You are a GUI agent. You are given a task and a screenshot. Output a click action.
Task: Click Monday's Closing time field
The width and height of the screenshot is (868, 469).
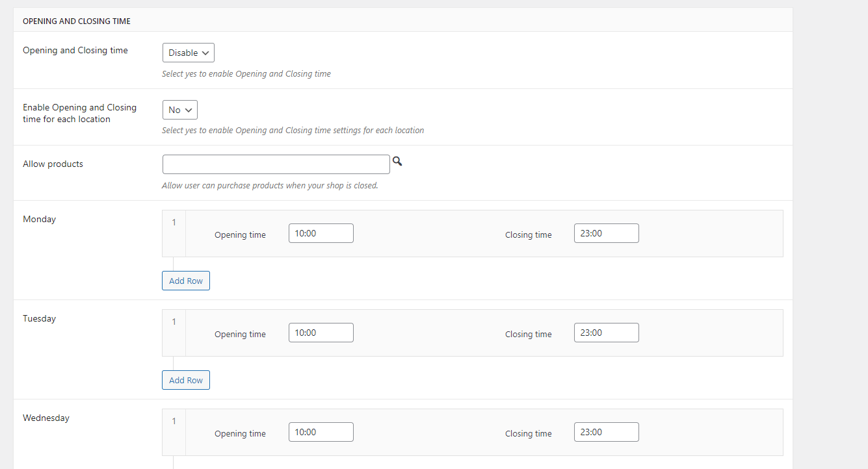click(606, 233)
